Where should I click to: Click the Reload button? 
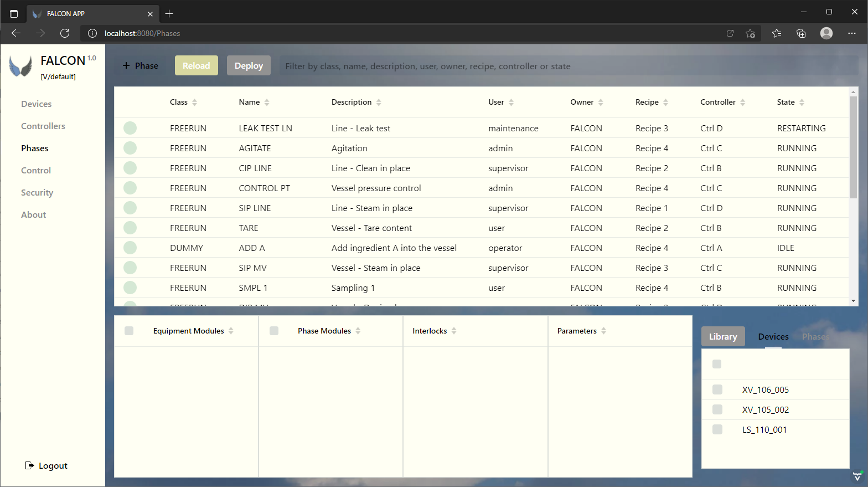[x=197, y=65]
